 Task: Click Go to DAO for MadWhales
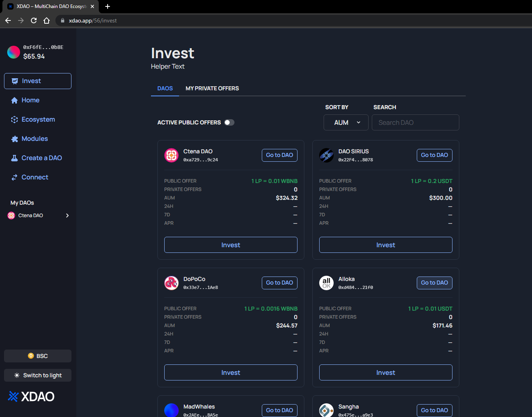pyautogui.click(x=279, y=410)
